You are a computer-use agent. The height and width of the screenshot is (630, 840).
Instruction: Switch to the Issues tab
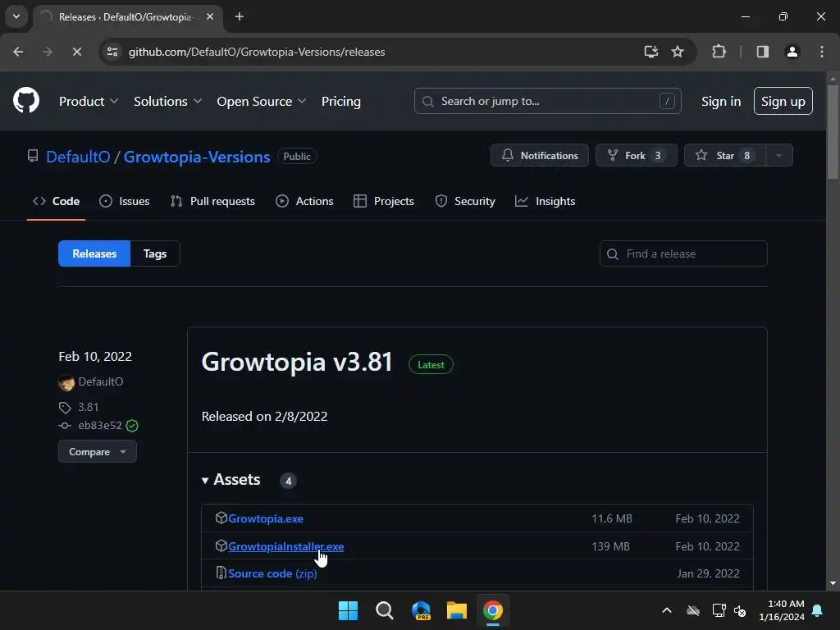tap(125, 202)
